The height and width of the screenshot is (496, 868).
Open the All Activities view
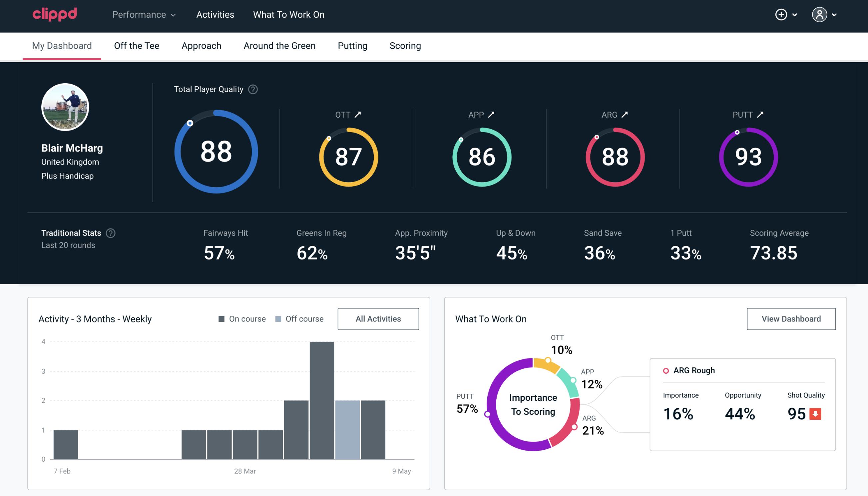click(378, 319)
